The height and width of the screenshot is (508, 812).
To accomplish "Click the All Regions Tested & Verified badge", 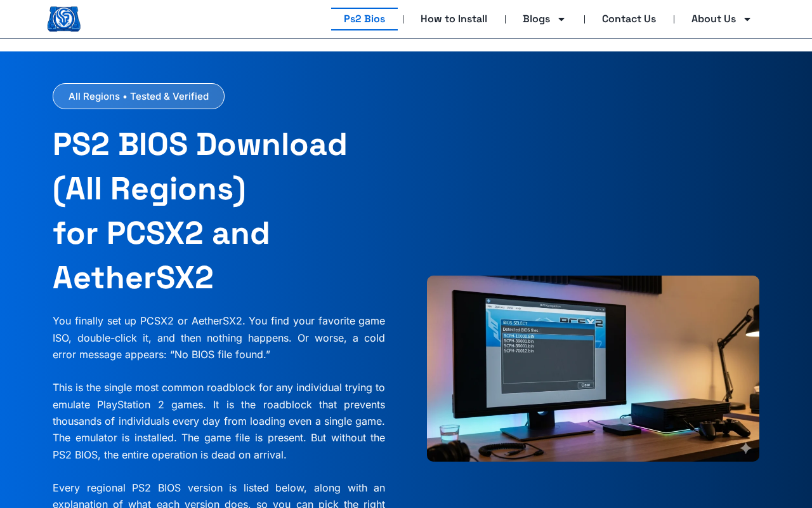I will click(138, 97).
